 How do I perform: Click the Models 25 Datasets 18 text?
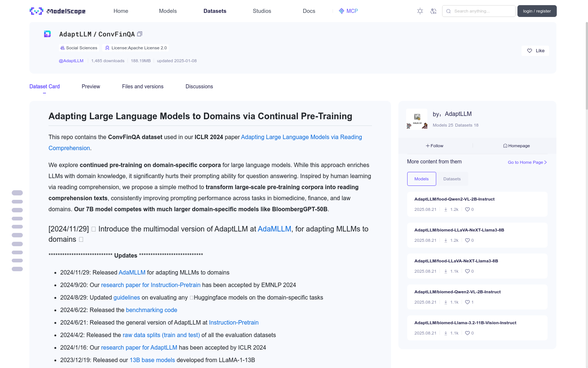coord(456,125)
